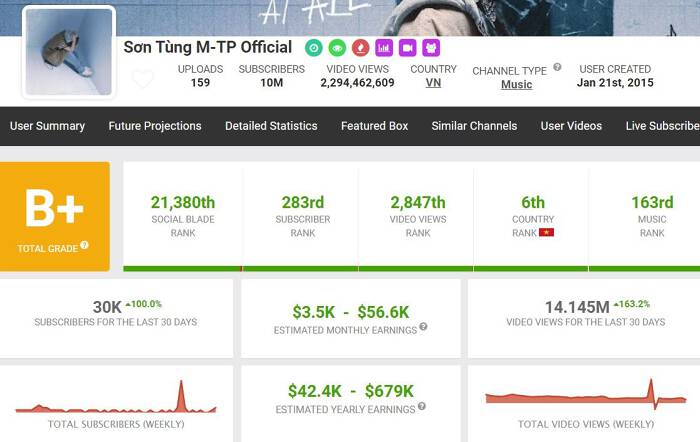Open the Detailed Statistics tab
700x442 pixels.
(x=271, y=126)
